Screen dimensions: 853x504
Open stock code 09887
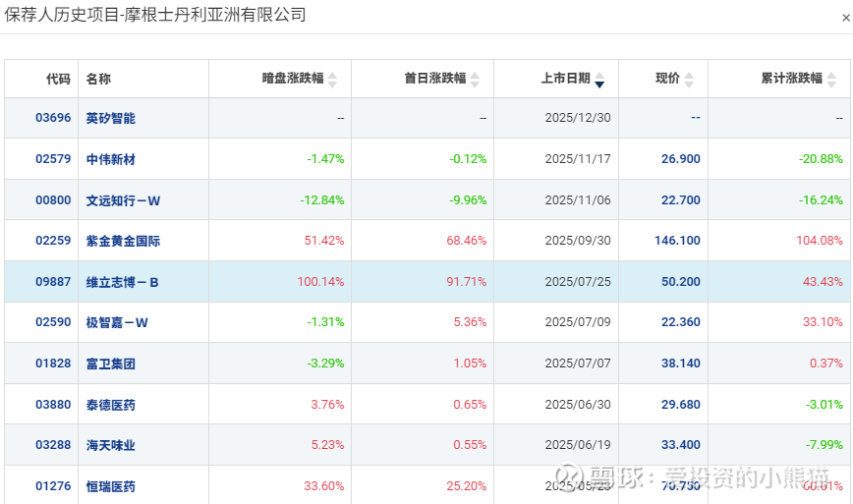53,282
